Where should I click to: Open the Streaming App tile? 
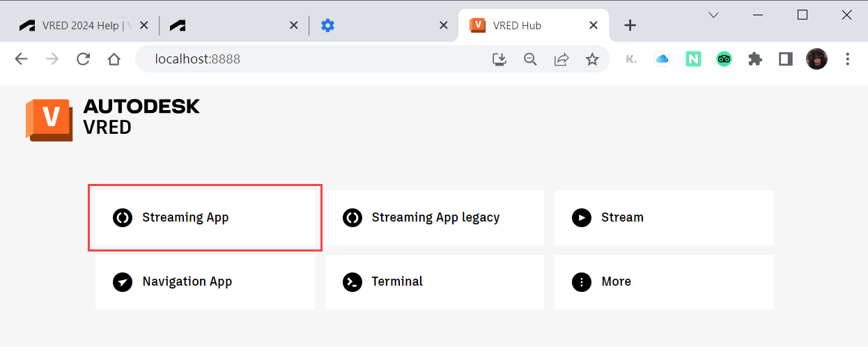[205, 217]
